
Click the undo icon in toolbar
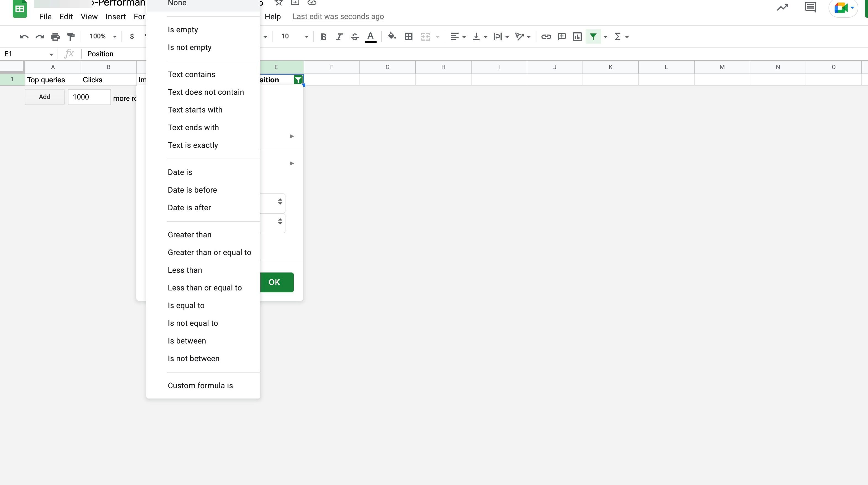(x=24, y=36)
